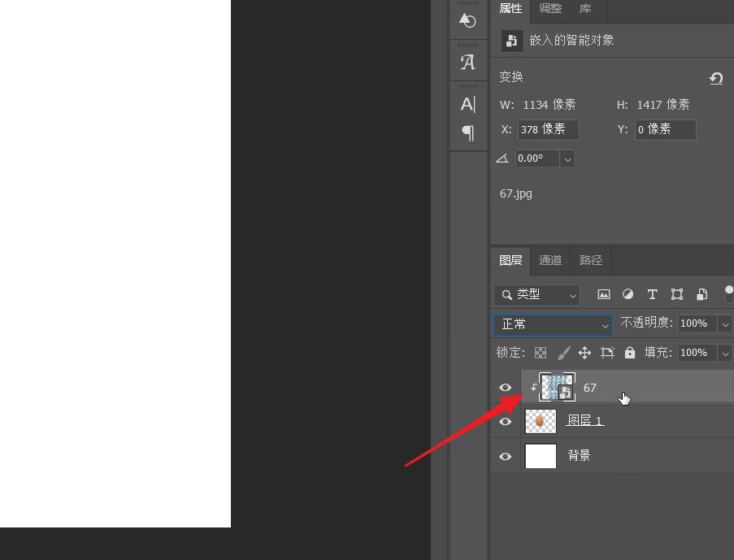Image resolution: width=734 pixels, height=560 pixels.
Task: Lock image pixels with brush icon
Action: coord(564,353)
